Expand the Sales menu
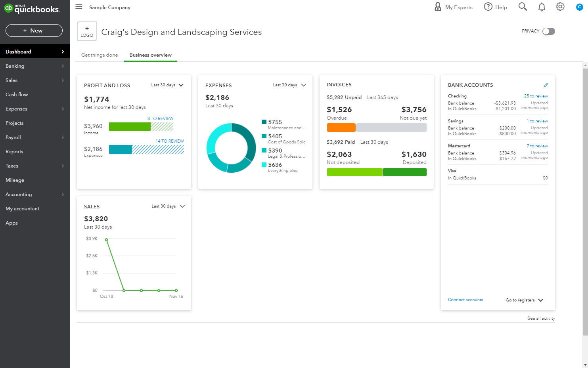Viewport: 588px width, 368px height. pyautogui.click(x=35, y=80)
